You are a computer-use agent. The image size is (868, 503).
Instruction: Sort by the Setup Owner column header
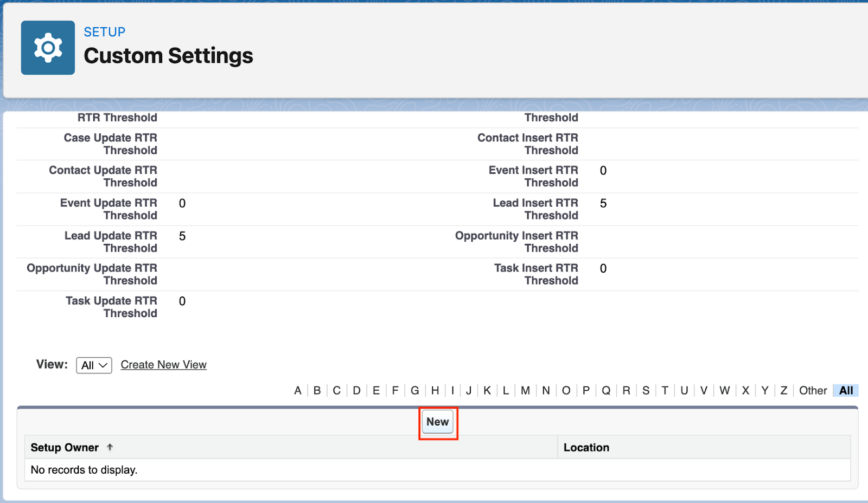(x=65, y=448)
